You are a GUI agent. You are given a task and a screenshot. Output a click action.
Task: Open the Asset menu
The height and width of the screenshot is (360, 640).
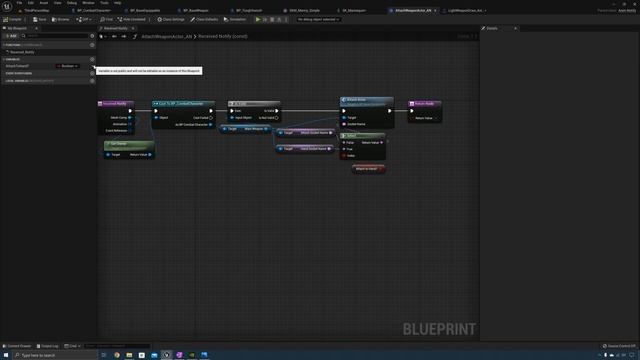tap(44, 3)
